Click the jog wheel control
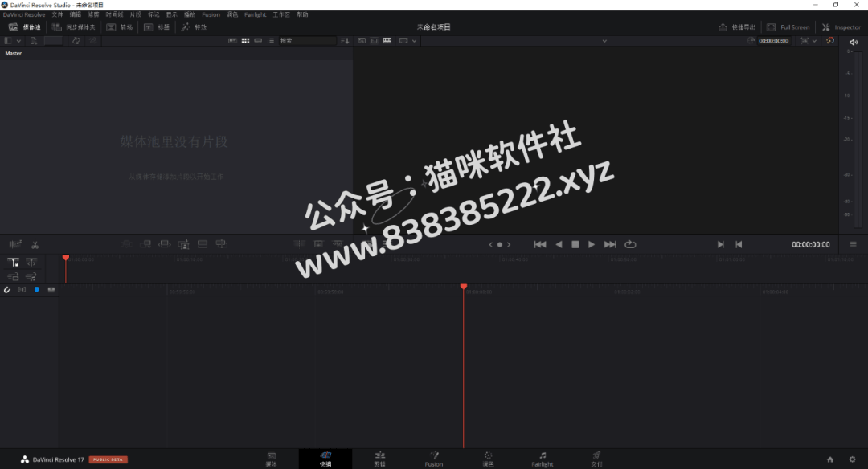Viewport: 868px width, 469px height. point(499,244)
